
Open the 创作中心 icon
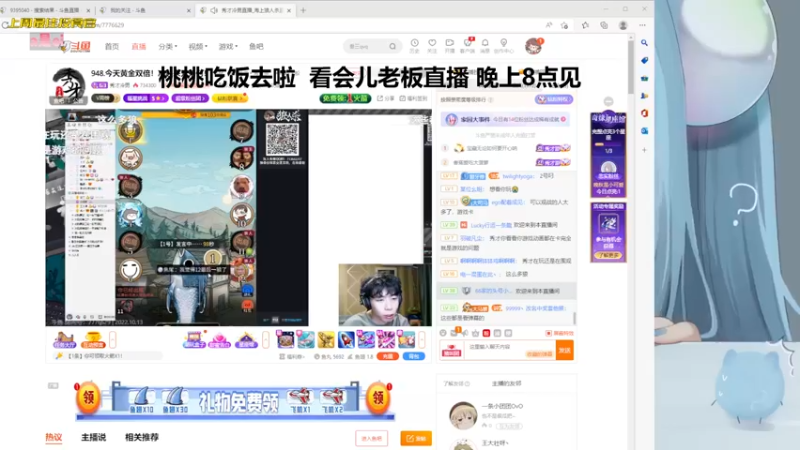pos(504,45)
